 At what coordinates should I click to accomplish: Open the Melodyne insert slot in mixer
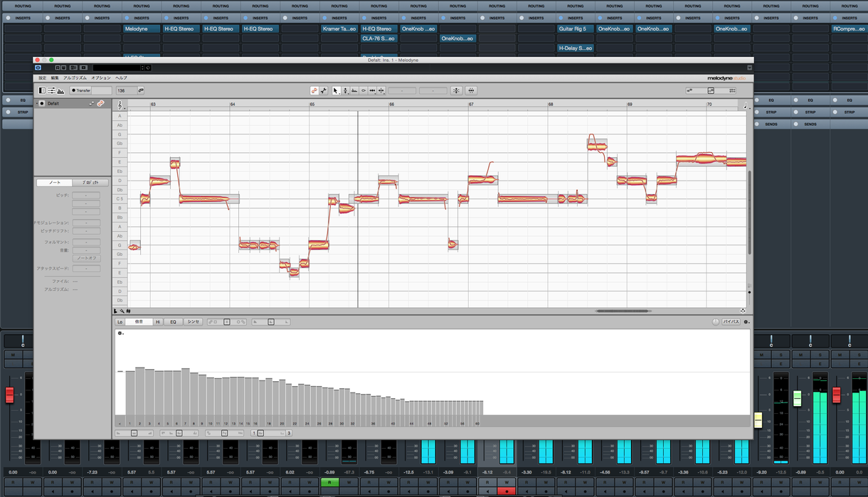(x=142, y=29)
